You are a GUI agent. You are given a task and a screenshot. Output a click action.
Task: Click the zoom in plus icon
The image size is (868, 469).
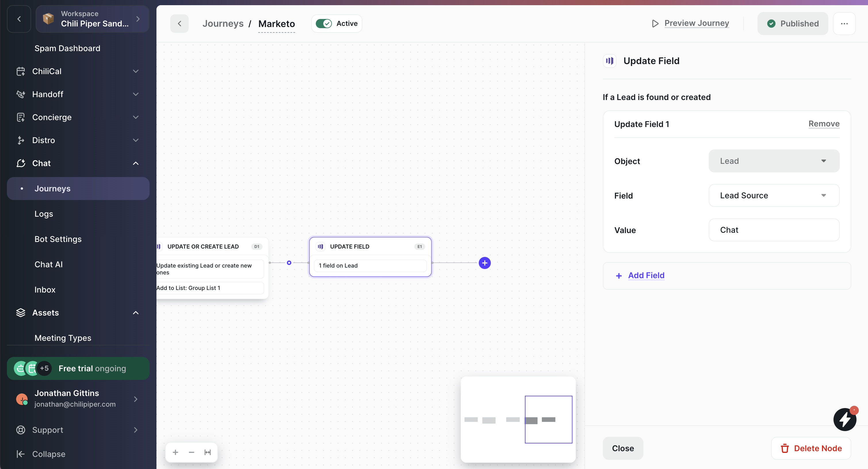pyautogui.click(x=175, y=452)
